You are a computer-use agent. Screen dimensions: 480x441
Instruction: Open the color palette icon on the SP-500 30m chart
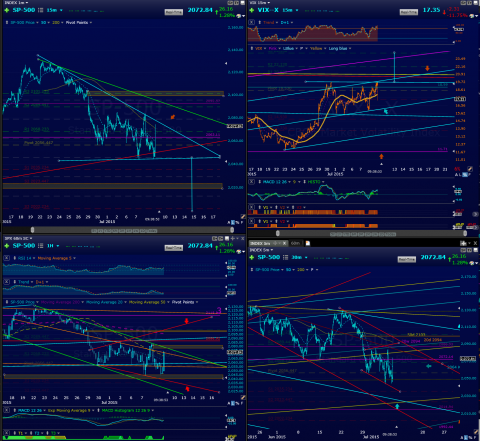point(473,263)
